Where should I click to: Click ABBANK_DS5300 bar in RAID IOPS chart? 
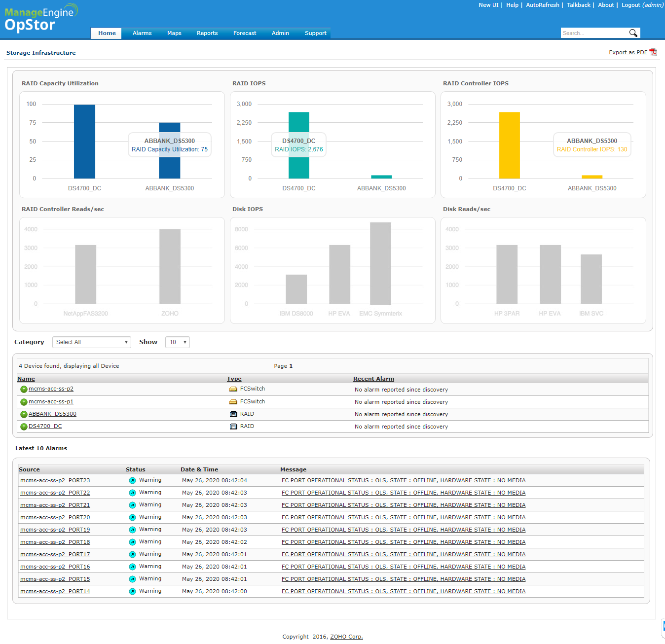381,177
